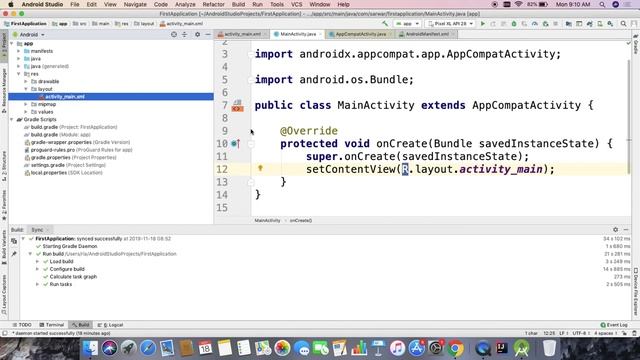The height and width of the screenshot is (360, 640).
Task: Click the lightbulb quick-fix icon on line 12
Action: pos(260,168)
